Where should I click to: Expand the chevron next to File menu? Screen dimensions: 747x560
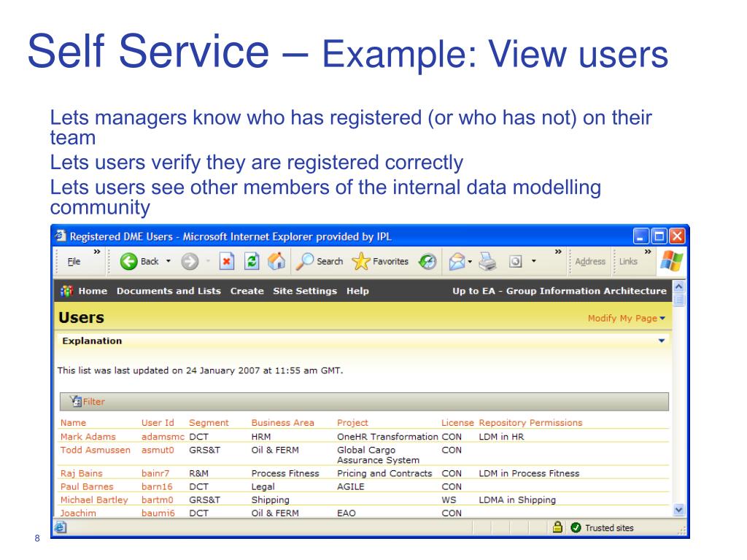tap(97, 252)
